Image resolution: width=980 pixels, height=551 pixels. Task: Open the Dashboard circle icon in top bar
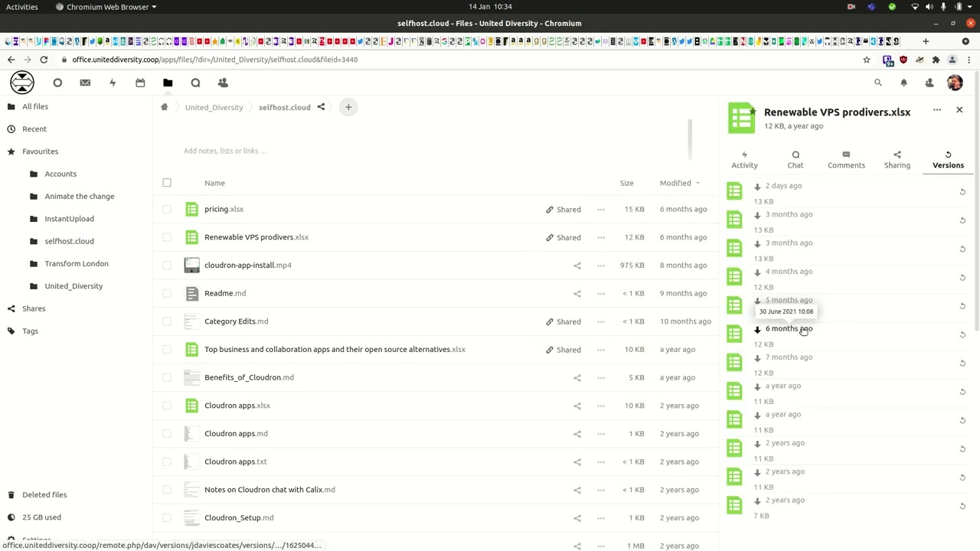pos(57,83)
